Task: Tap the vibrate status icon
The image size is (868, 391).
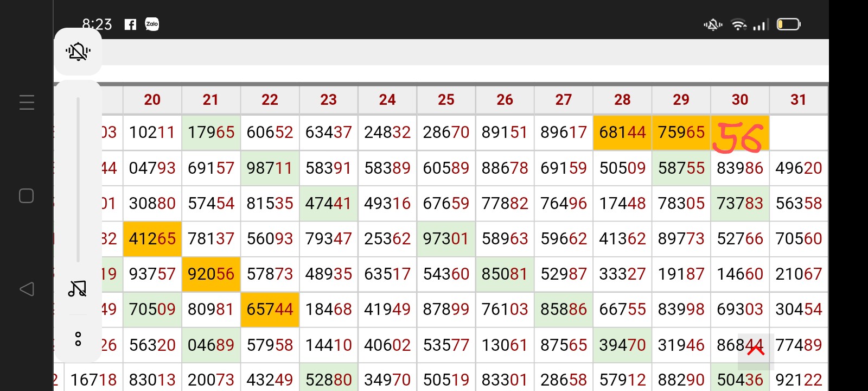Action: tap(713, 24)
